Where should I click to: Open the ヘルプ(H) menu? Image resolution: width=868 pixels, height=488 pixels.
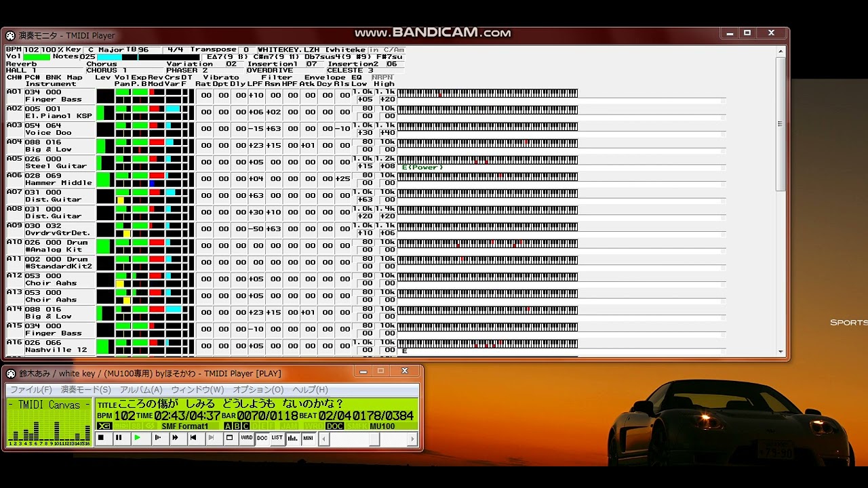[x=310, y=390]
